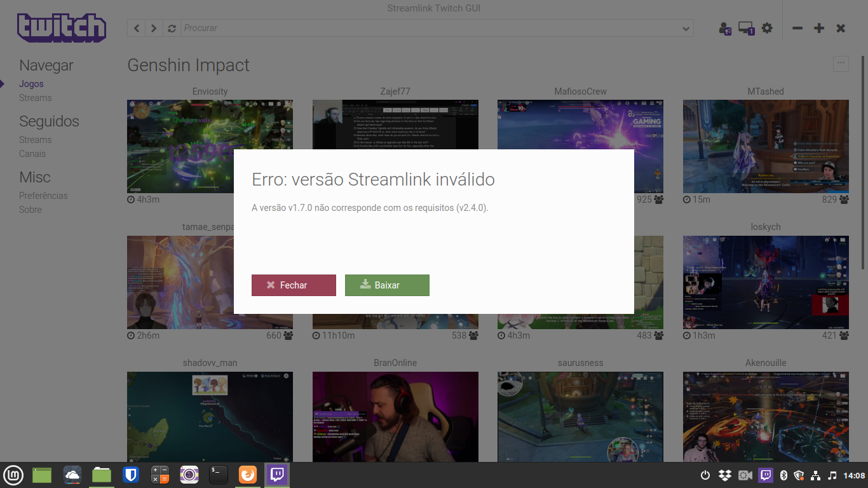
Task: Refresh the current page
Action: [172, 28]
